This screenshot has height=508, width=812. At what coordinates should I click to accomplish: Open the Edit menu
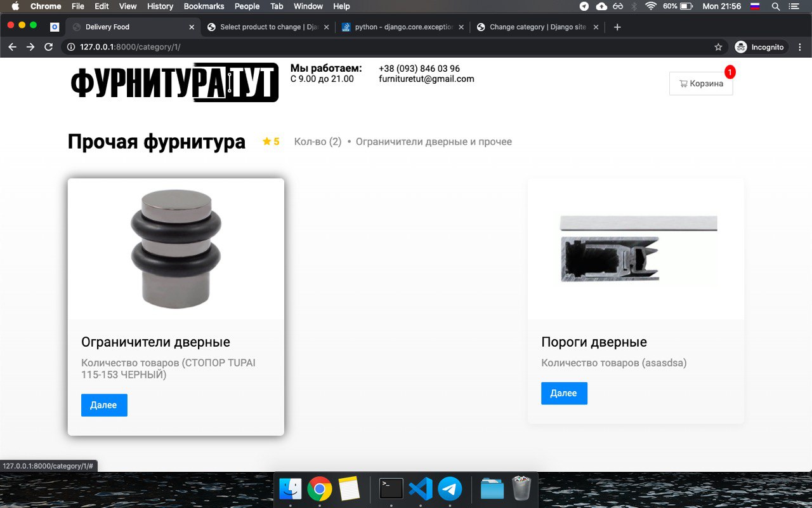pos(101,6)
